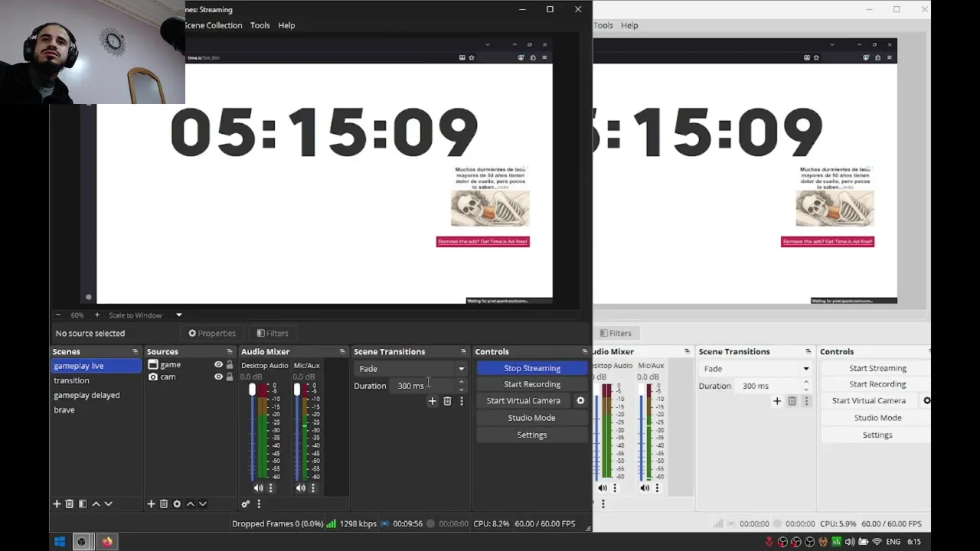This screenshot has width=980, height=551.
Task: Click OBS Studio icon in taskbar
Action: pyautogui.click(x=82, y=542)
